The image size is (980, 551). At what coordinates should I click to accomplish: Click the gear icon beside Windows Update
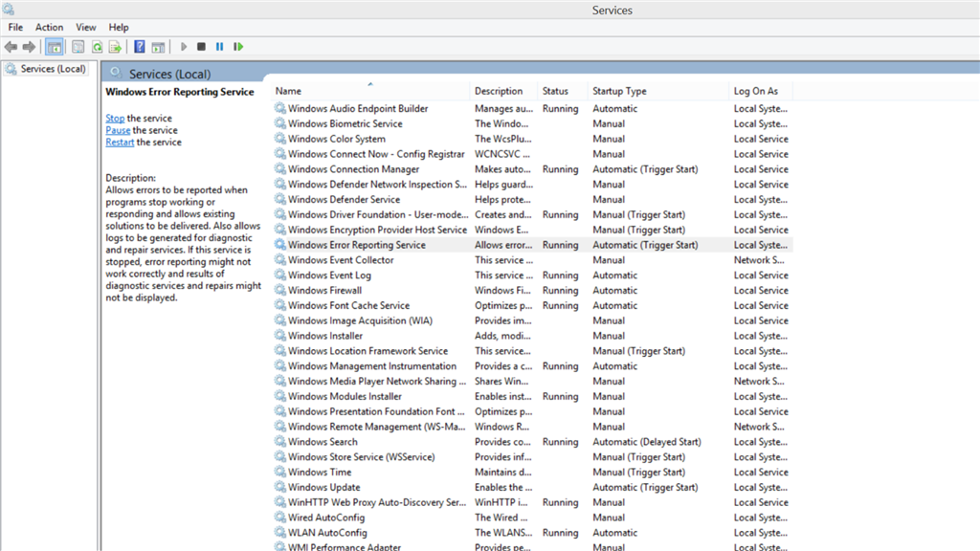[x=280, y=487]
